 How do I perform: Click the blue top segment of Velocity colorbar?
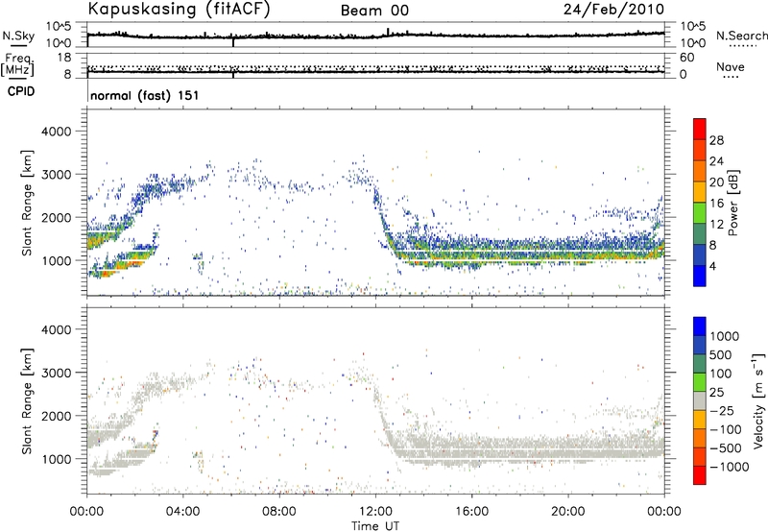(x=700, y=326)
